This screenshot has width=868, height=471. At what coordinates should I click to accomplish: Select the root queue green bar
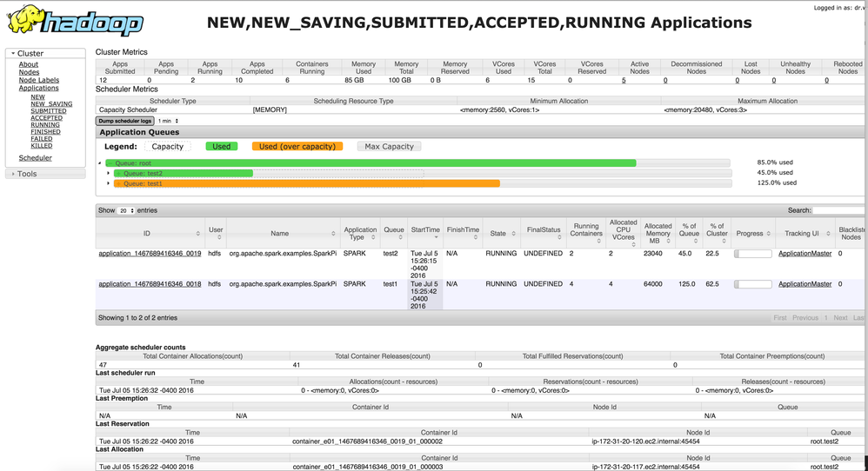pos(371,163)
